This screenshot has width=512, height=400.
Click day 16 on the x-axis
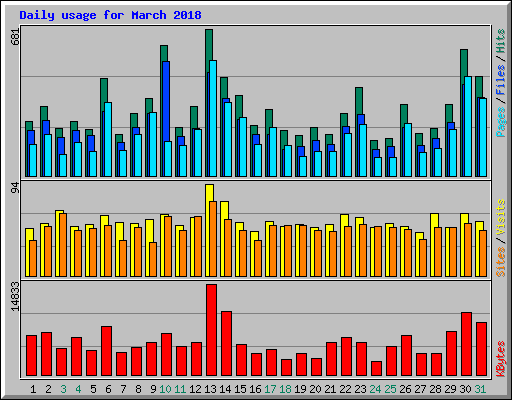pos(255,389)
